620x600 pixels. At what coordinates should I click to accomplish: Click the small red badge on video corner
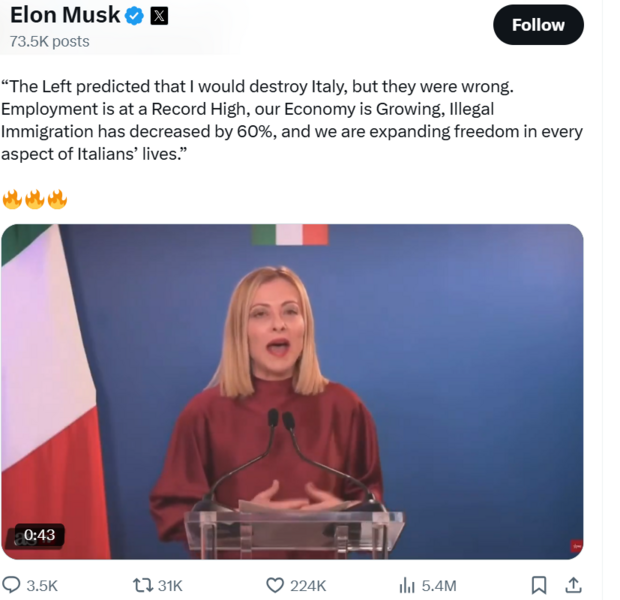576,546
